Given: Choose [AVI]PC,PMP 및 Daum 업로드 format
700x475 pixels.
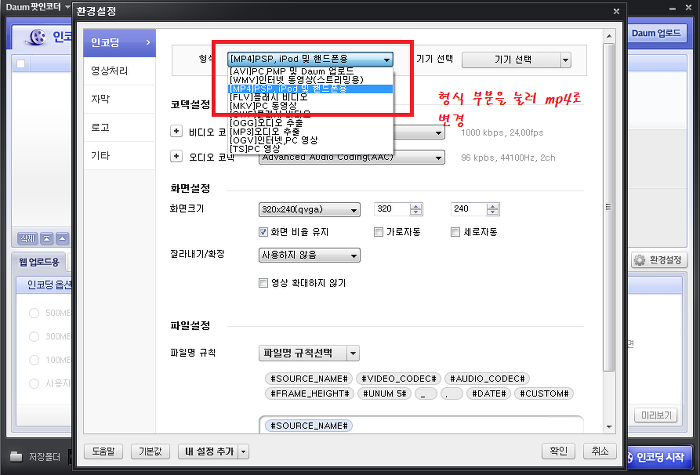Looking at the screenshot, I should (x=310, y=71).
